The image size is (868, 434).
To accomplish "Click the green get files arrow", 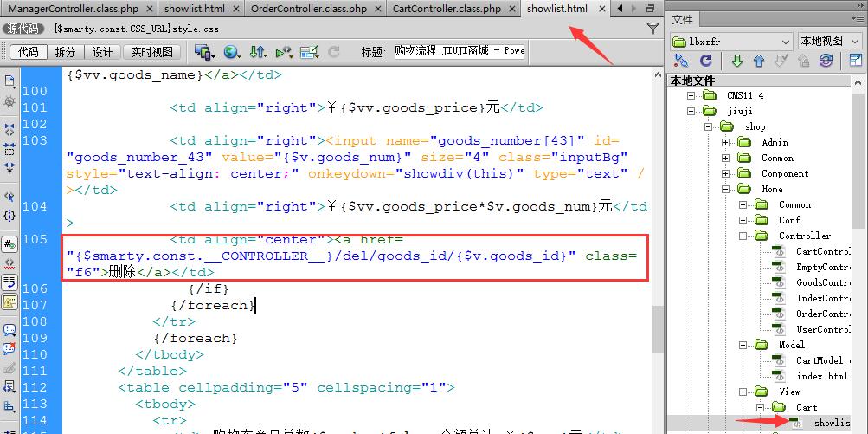I will (736, 61).
